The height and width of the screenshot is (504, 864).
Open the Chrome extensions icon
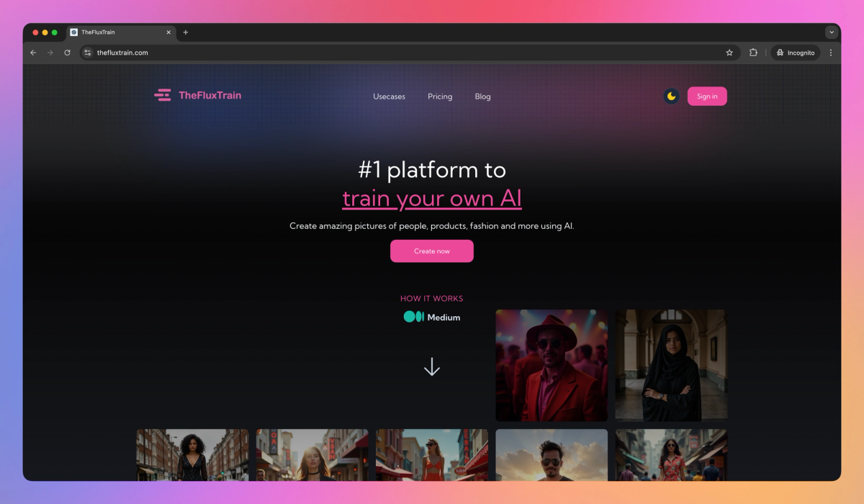[x=752, y=52]
